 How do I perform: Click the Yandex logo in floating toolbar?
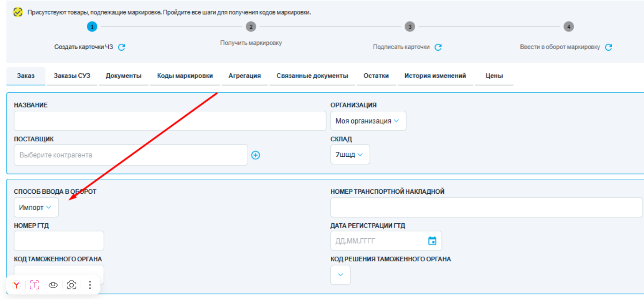click(17, 285)
